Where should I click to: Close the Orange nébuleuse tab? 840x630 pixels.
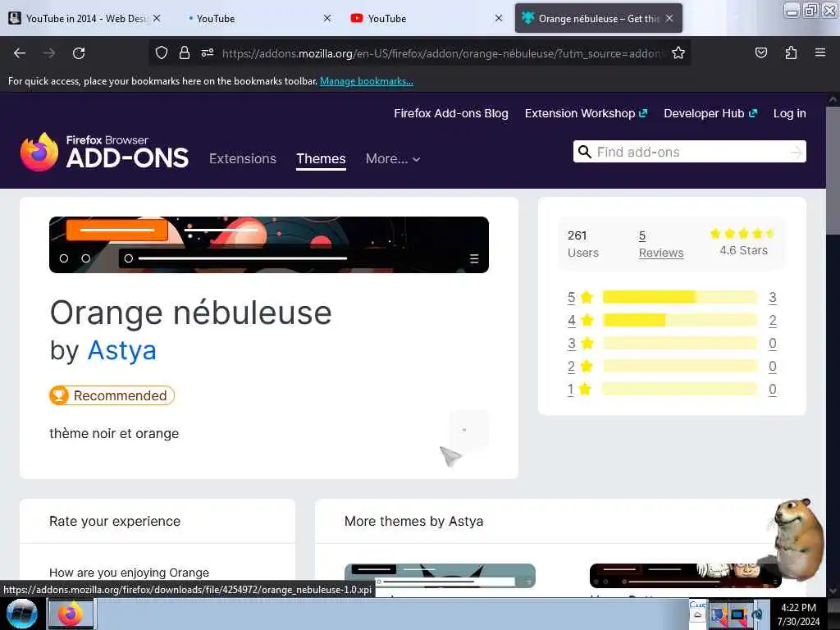click(x=669, y=18)
